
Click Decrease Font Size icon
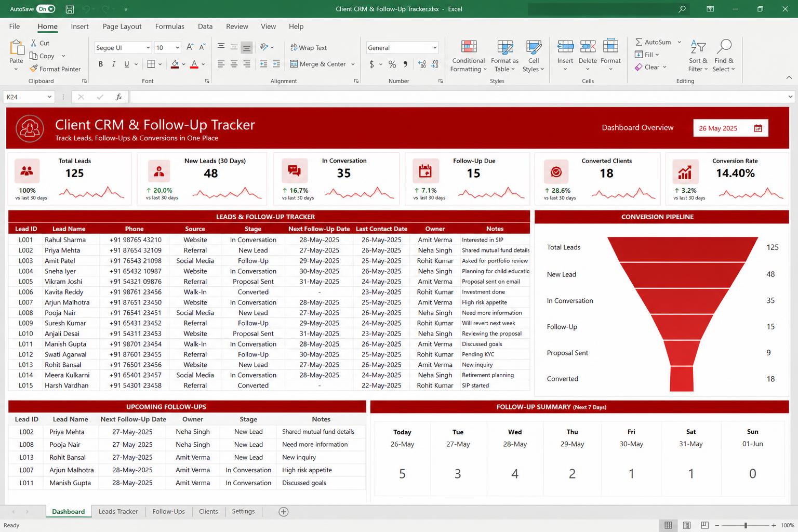(x=203, y=47)
